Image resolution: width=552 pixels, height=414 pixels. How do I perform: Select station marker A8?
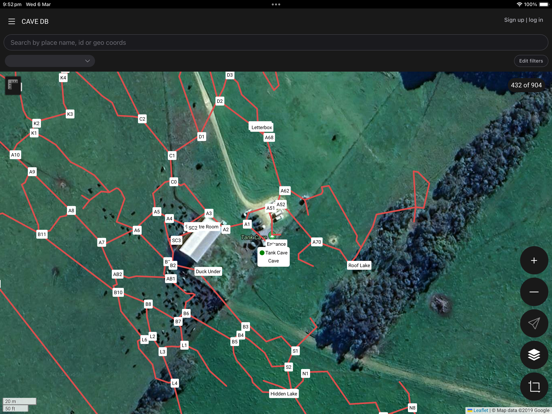(x=71, y=211)
